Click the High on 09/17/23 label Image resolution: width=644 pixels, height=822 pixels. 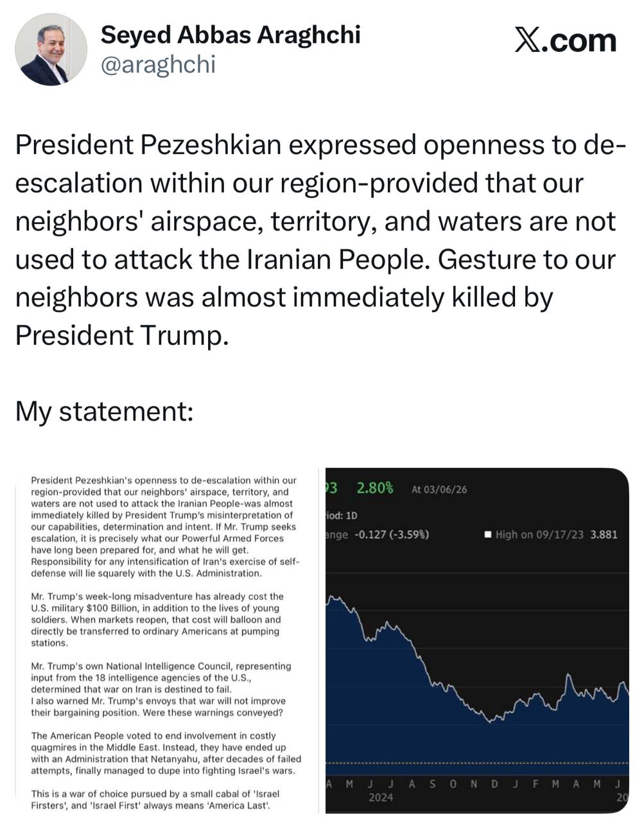539,534
